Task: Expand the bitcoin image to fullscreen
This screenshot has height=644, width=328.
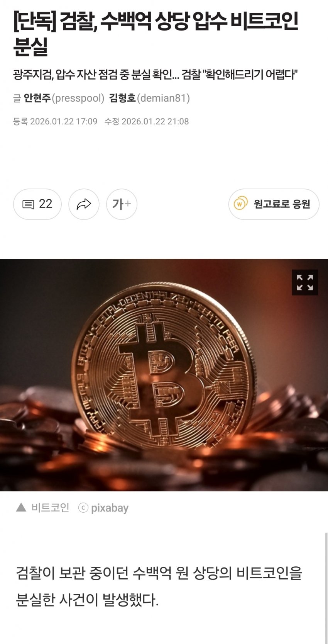Action: (305, 282)
